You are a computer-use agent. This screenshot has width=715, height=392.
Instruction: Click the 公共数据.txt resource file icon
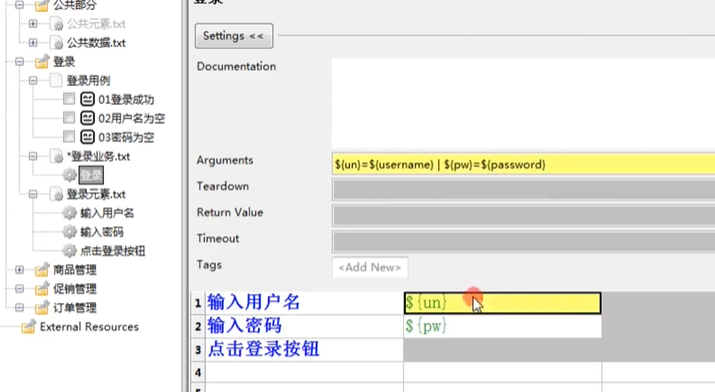tap(57, 43)
